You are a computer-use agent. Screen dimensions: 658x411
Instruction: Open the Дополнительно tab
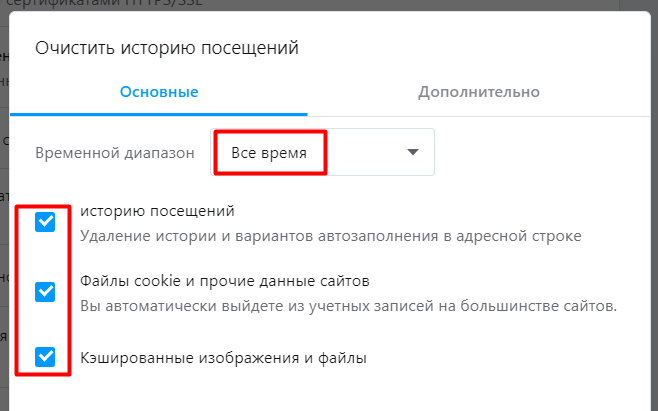tap(479, 92)
